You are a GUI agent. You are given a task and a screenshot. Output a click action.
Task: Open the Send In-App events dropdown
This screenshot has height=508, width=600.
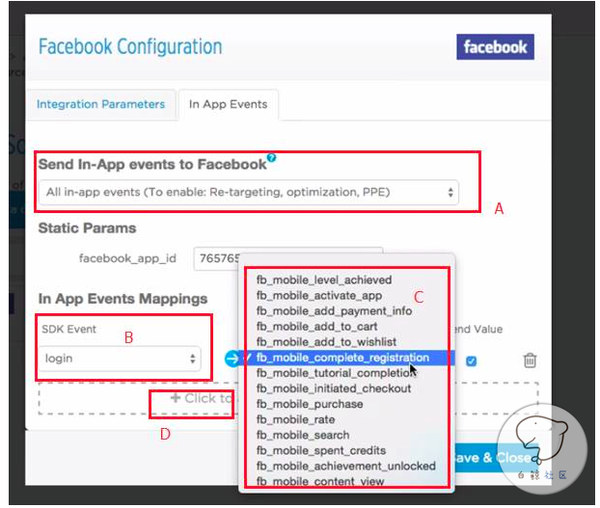coord(248,192)
